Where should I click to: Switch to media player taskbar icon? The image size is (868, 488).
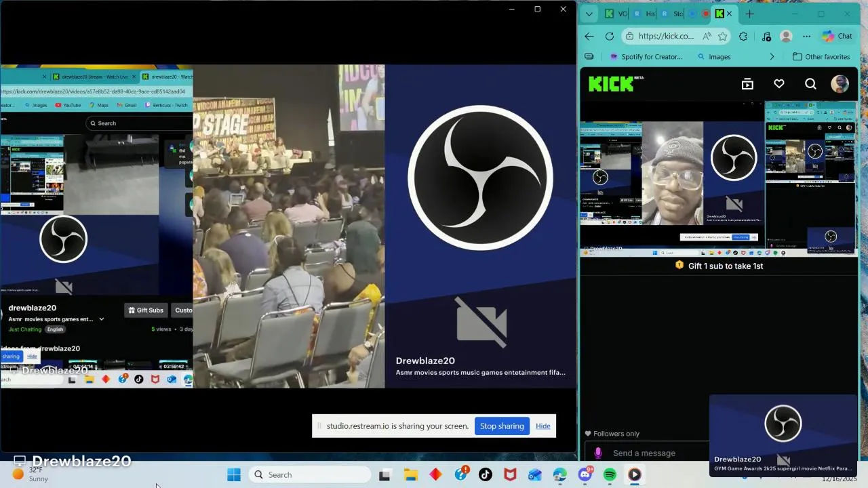tap(635, 475)
